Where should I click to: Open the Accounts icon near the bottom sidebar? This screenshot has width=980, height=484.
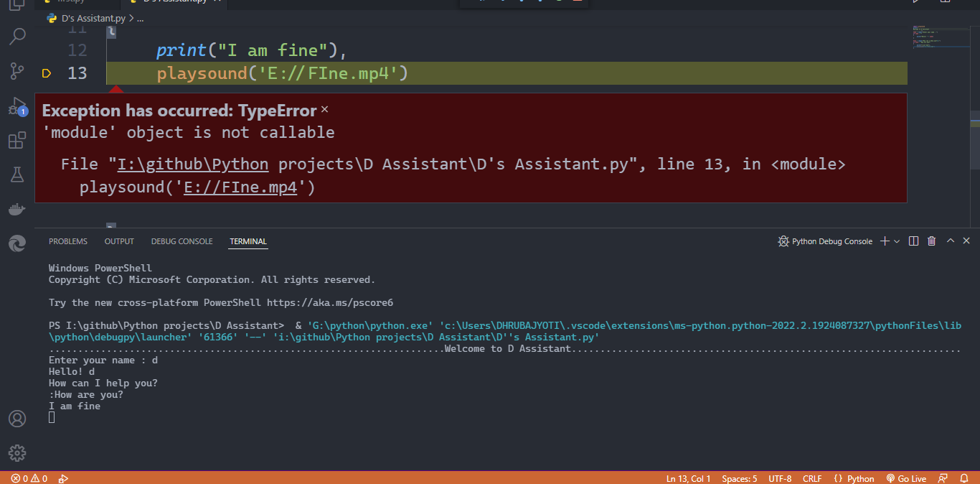coord(17,419)
